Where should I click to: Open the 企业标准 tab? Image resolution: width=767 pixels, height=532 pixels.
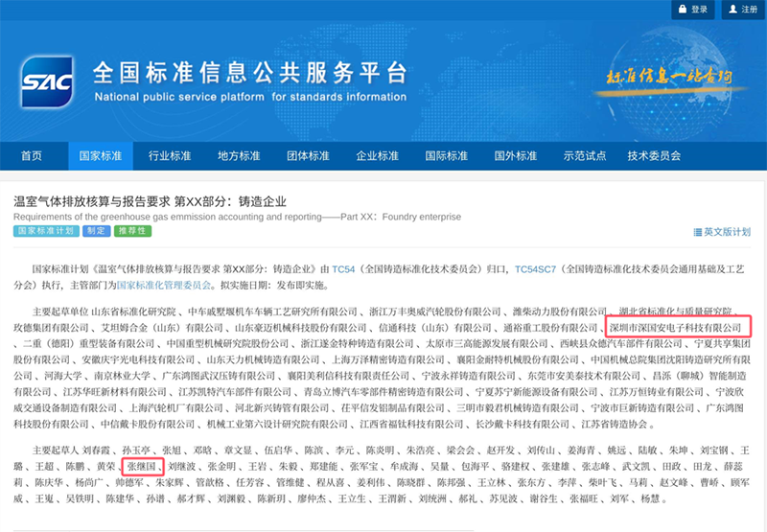pos(377,156)
